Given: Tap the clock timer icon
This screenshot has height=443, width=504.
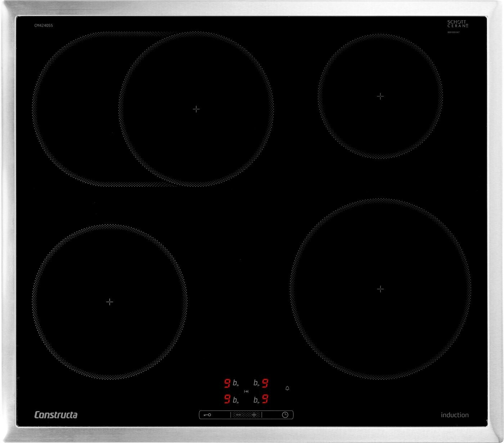Looking at the screenshot, I should [285, 415].
